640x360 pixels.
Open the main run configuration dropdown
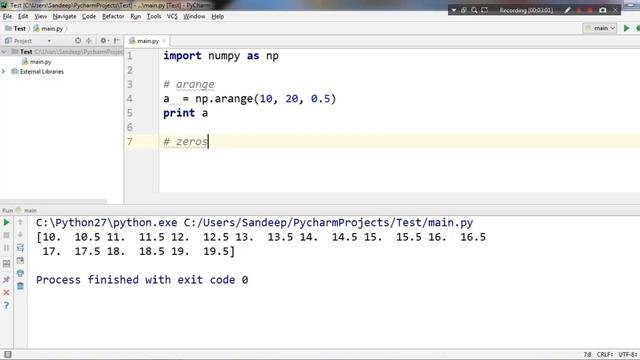coord(600,28)
